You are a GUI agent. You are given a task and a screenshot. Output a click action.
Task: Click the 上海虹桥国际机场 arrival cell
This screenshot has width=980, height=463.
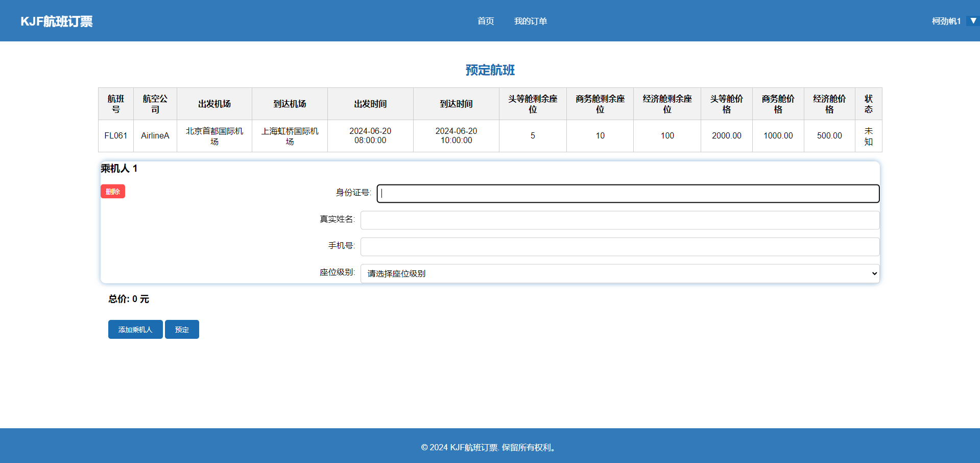290,136
